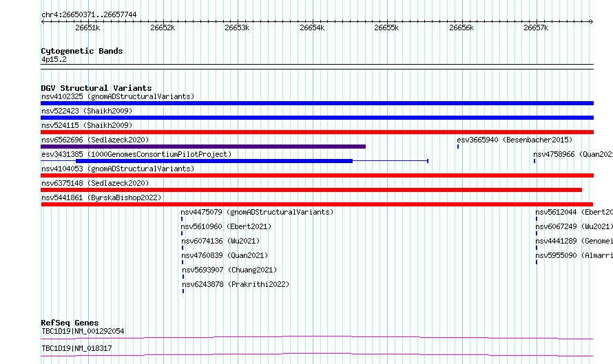Select the esv3431385 thick blue bar
Viewport: 613px width, 364px height.
pos(214,161)
